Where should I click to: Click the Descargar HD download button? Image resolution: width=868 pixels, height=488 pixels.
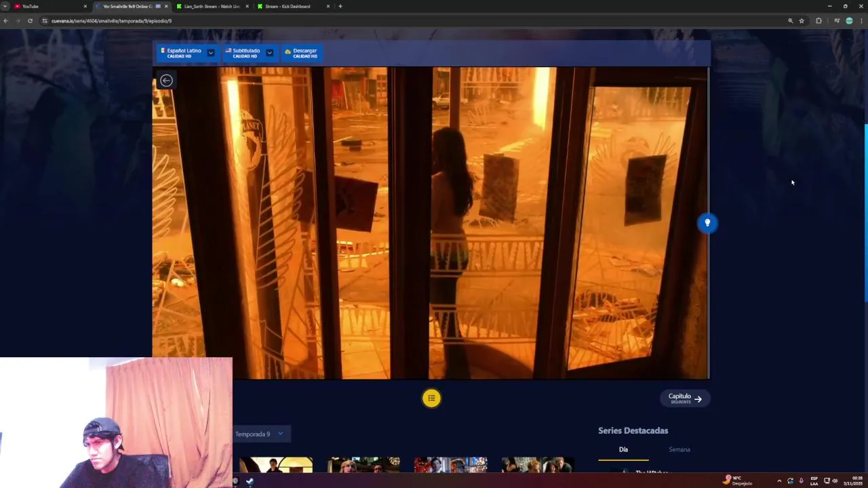click(302, 53)
